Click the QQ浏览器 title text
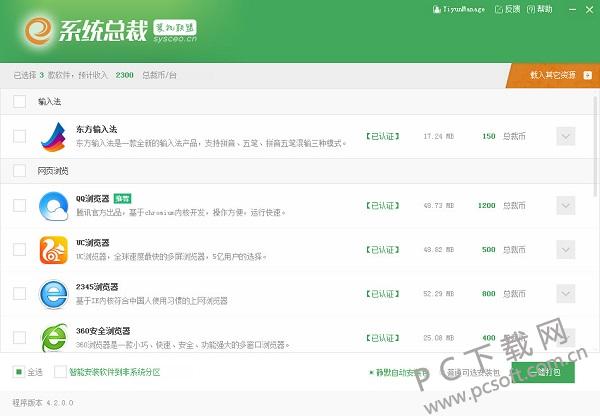Viewport: 600px width, 416px height. point(93,199)
